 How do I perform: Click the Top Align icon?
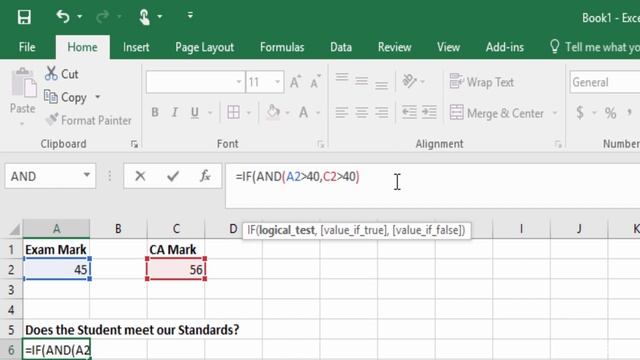pos(342,78)
